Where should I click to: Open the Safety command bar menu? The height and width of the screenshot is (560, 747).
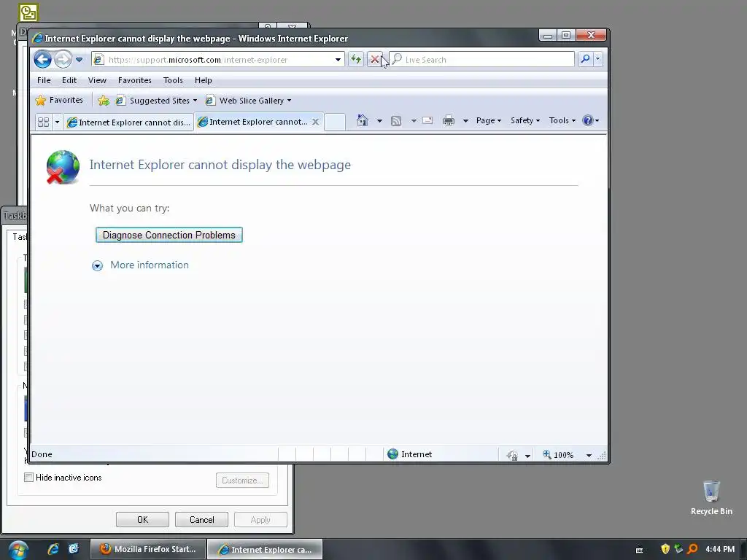525,120
